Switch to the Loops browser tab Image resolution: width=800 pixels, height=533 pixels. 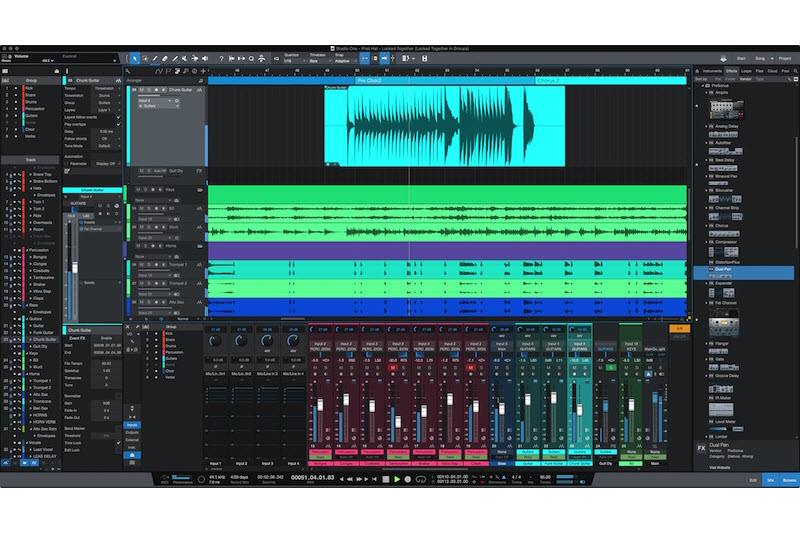[746, 71]
